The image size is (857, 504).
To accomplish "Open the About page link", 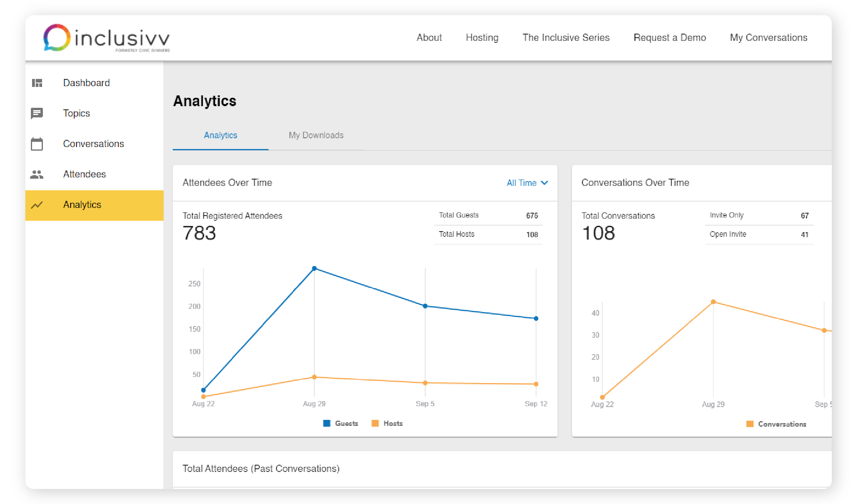I will click(x=429, y=38).
